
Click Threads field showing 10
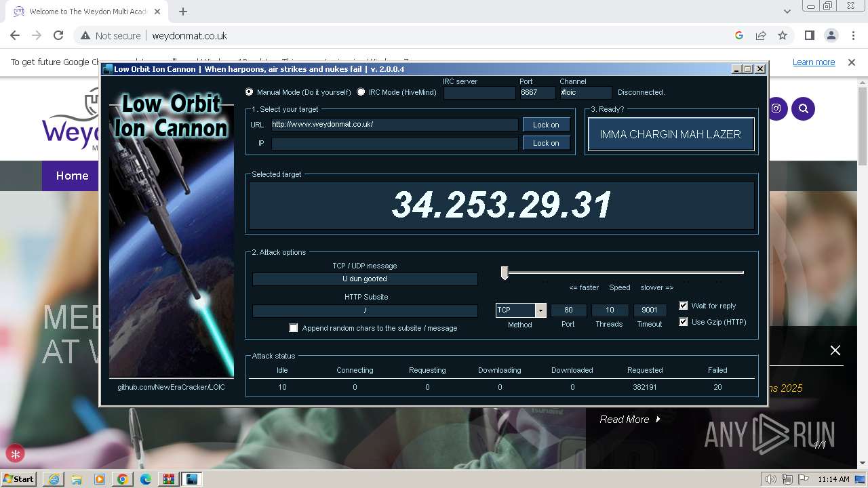[610, 310]
